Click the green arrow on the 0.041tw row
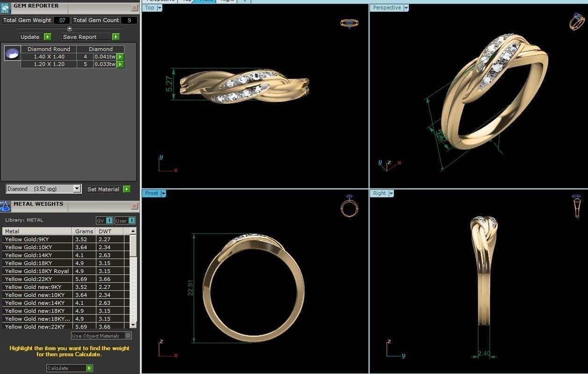Screen dimensions: 588x374 click(120, 57)
